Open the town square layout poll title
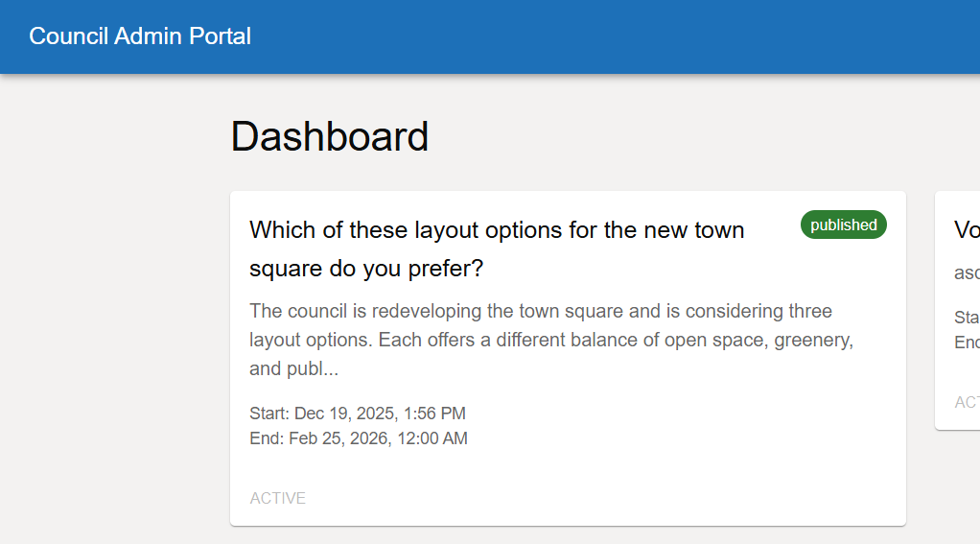The width and height of the screenshot is (980, 544). [496, 248]
